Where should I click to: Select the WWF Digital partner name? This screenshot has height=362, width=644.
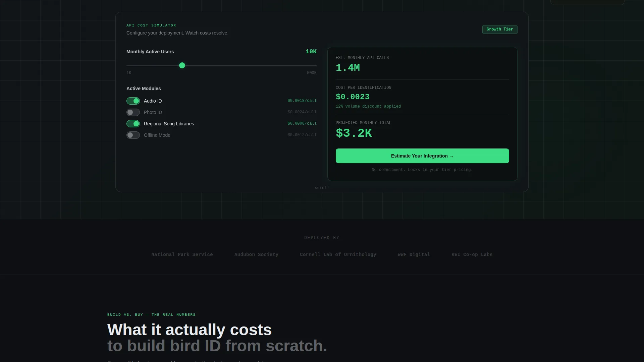point(414,255)
